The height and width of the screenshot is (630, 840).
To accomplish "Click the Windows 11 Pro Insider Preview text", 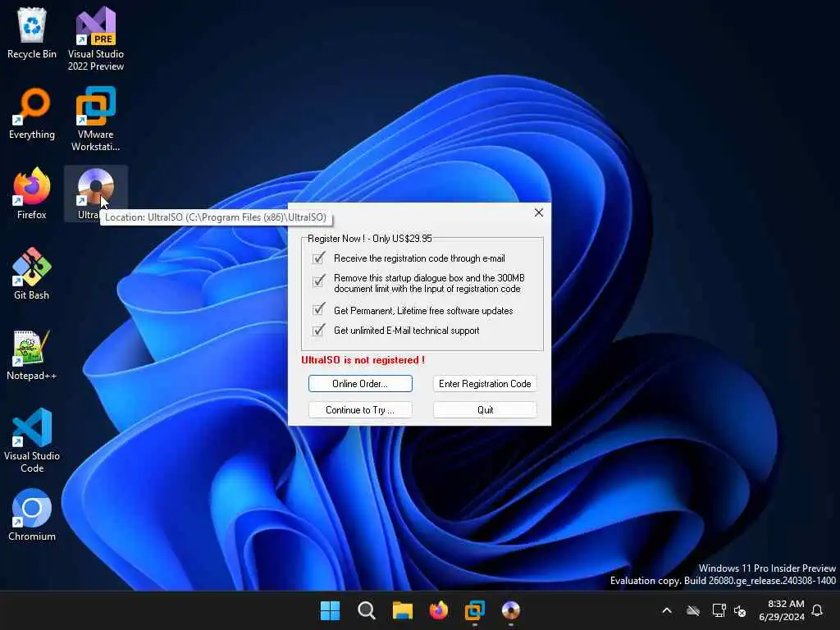I will [767, 568].
